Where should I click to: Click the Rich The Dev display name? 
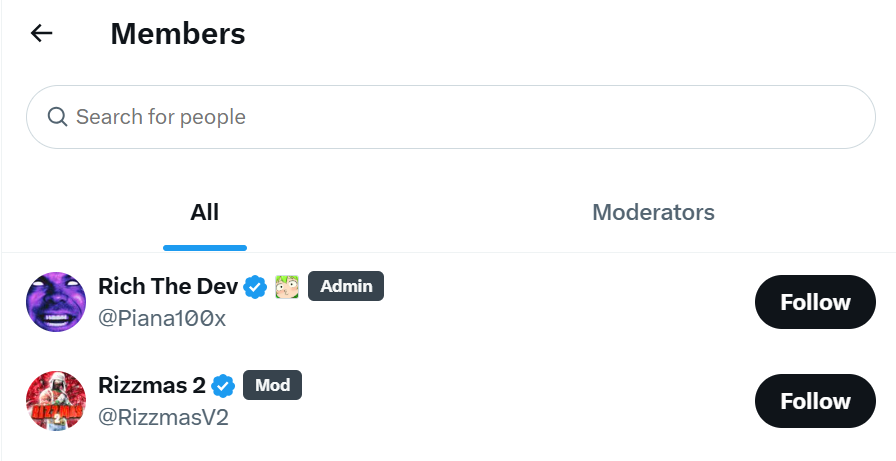click(168, 287)
